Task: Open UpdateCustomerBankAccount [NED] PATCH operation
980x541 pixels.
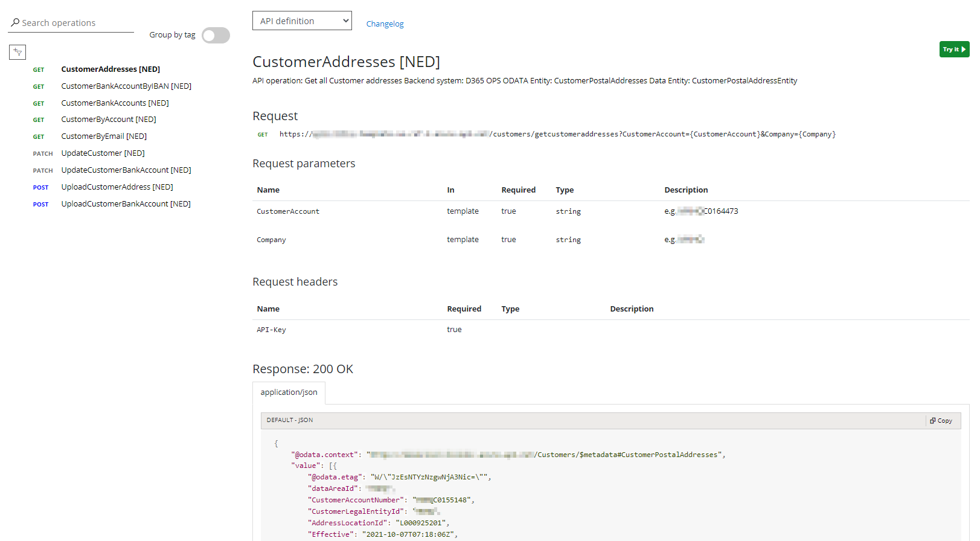Action: pos(126,170)
